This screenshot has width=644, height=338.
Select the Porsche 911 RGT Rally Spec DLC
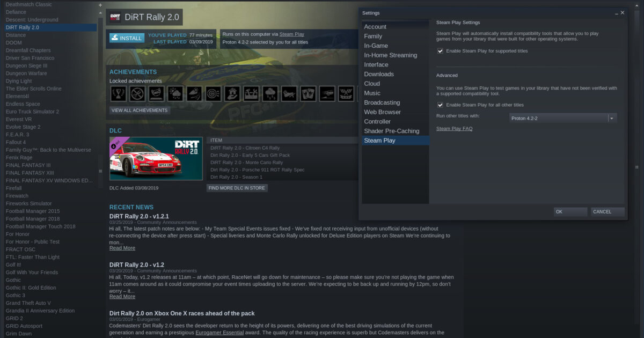258,170
